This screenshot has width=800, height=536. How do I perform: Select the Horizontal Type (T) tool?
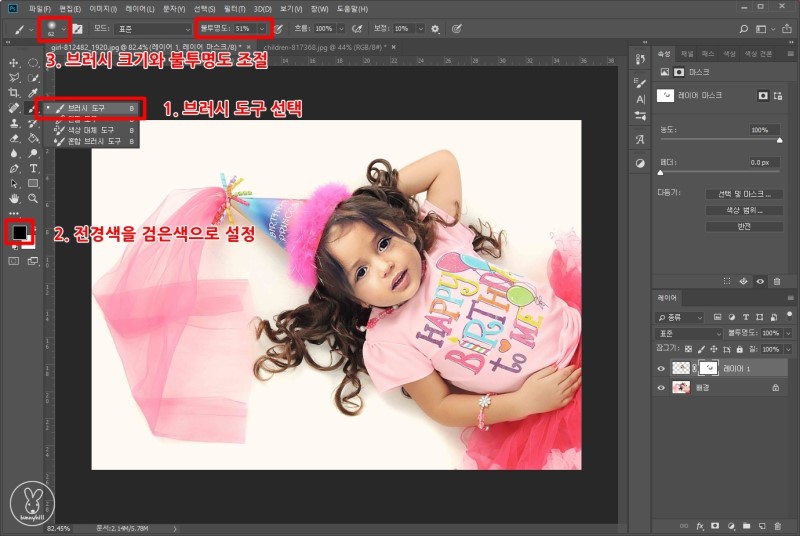point(33,168)
